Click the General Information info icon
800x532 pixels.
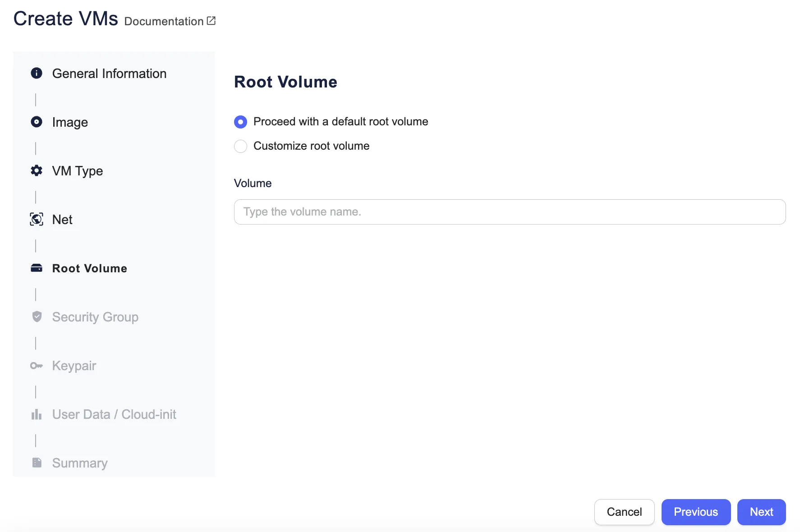click(x=37, y=73)
